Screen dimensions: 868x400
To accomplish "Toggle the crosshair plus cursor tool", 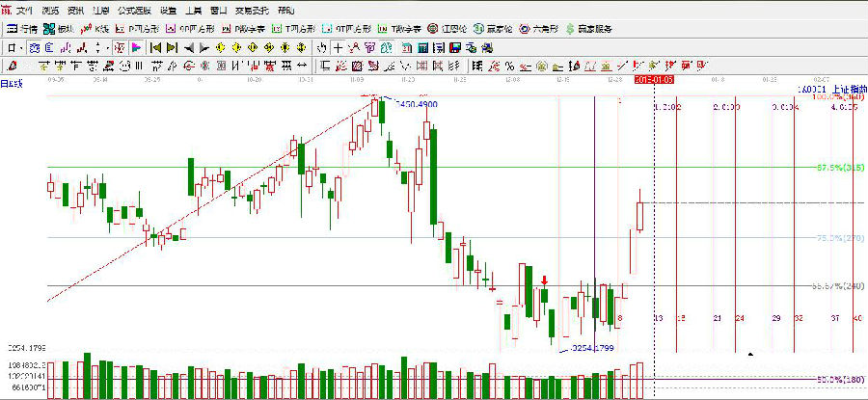I will coord(337,47).
